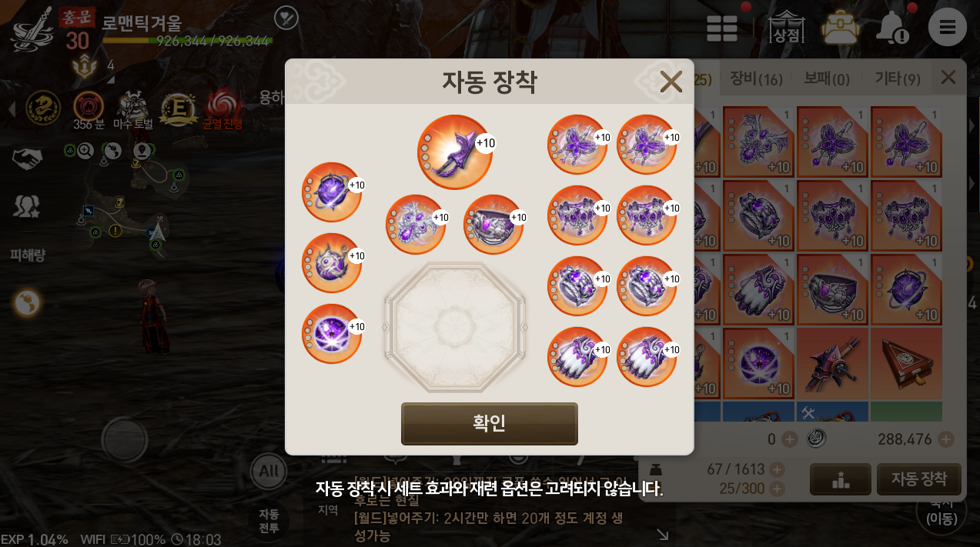Click the 자동 장착 button in inventory

point(918,479)
